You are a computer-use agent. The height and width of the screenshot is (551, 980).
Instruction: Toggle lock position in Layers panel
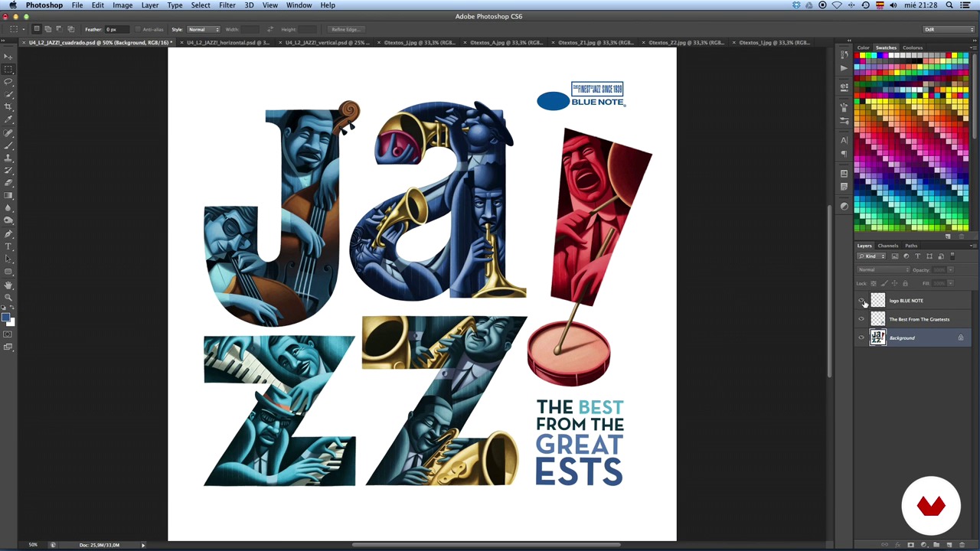[894, 283]
